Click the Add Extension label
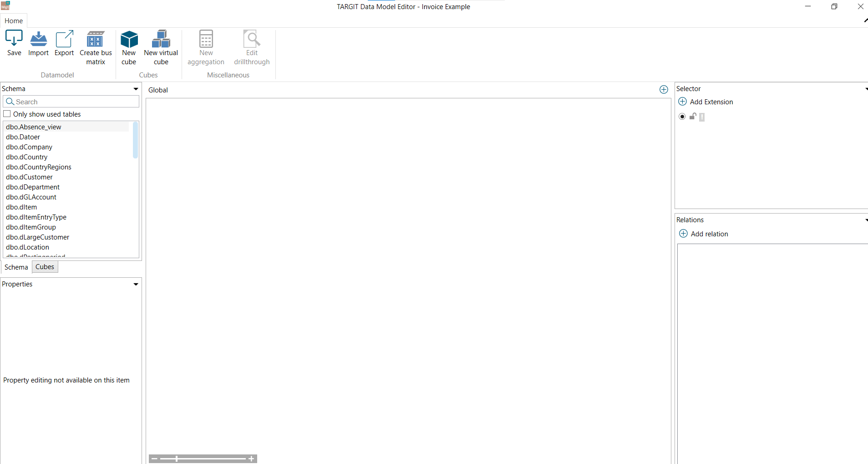 (711, 102)
